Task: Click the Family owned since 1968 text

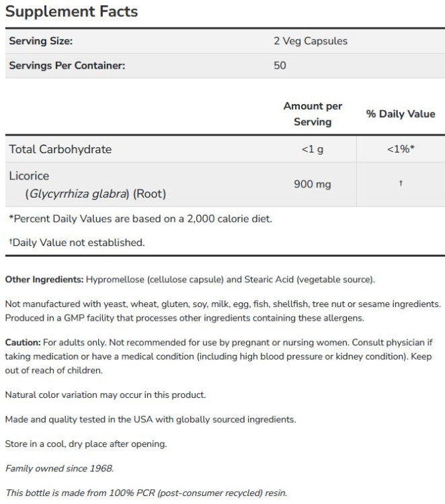Action: 59,468
